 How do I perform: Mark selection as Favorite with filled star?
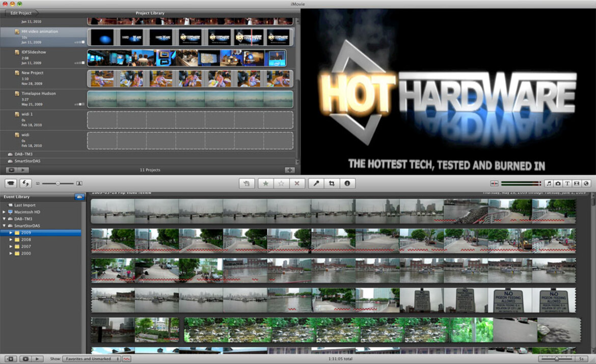click(x=266, y=183)
